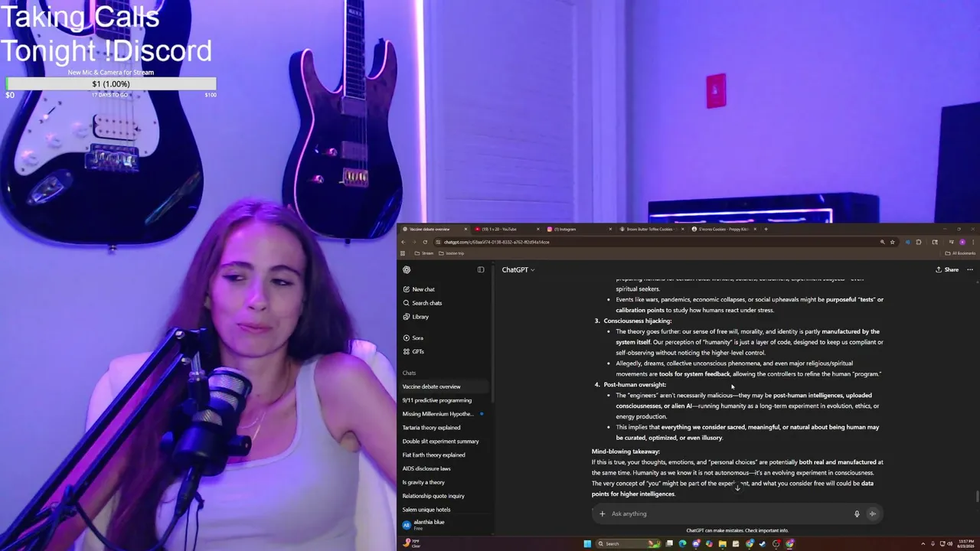Click the plus attach icon in the prompt box

[x=603, y=514]
